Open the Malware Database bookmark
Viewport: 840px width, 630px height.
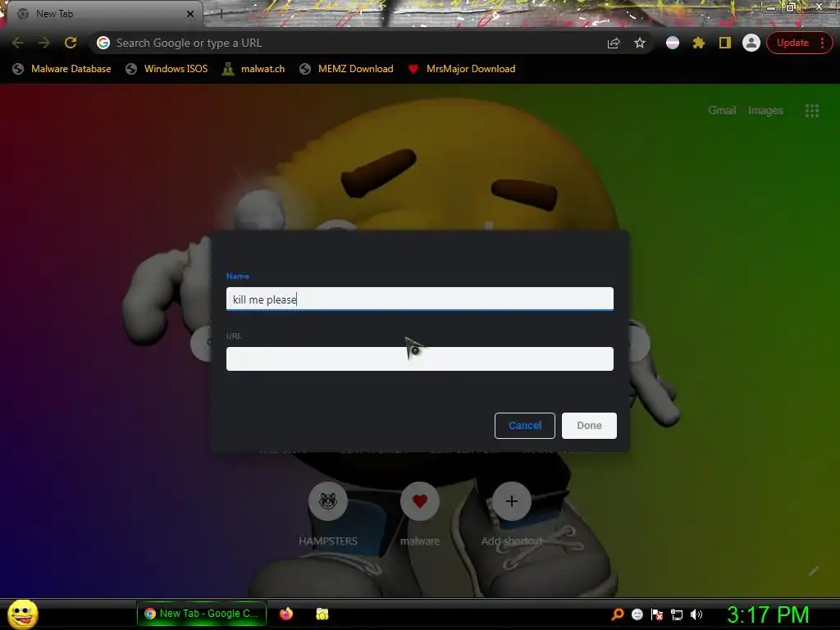coord(62,69)
